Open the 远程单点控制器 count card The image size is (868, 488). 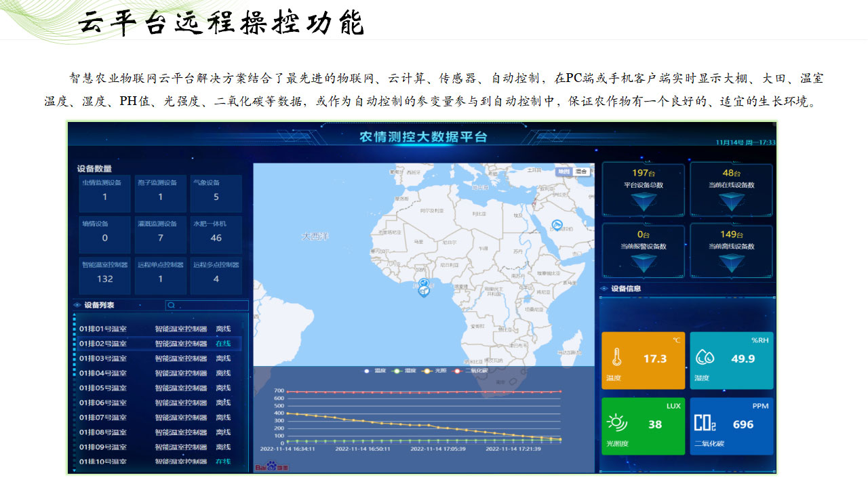(161, 276)
